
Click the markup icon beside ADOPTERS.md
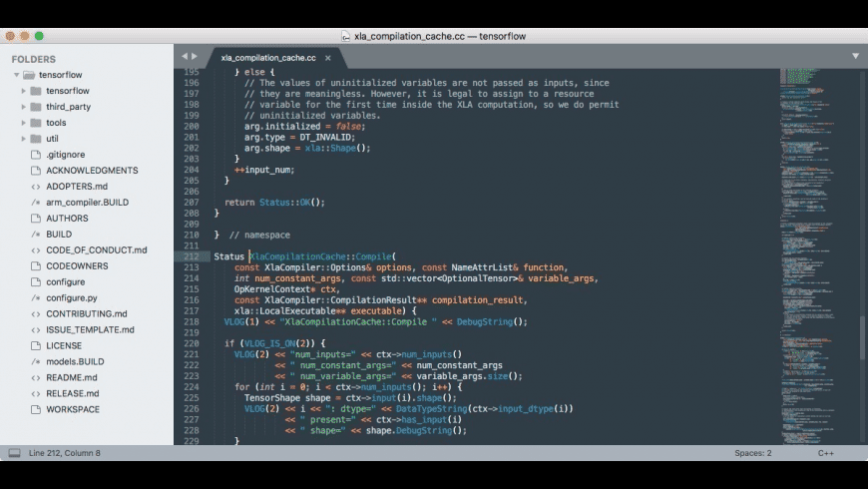[36, 187]
